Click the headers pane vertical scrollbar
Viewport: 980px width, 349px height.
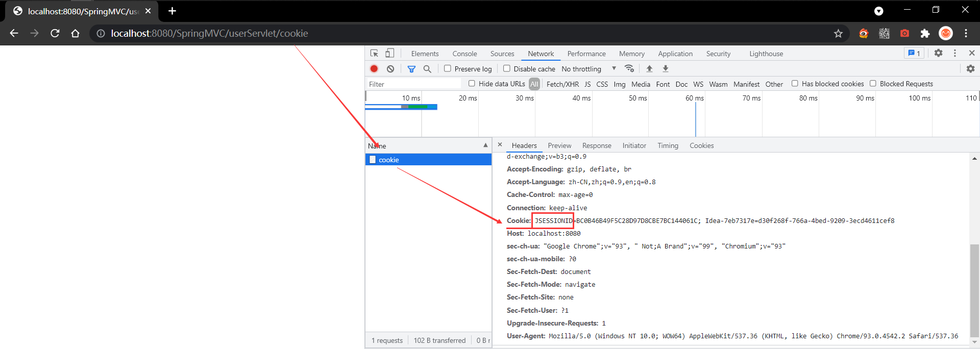tap(974, 291)
